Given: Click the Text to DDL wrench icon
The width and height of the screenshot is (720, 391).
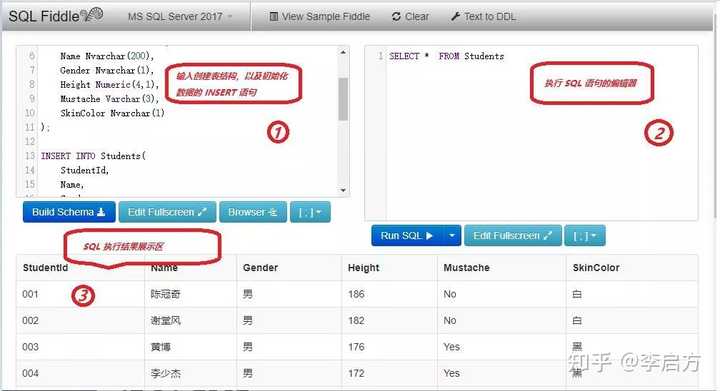Looking at the screenshot, I should [455, 17].
